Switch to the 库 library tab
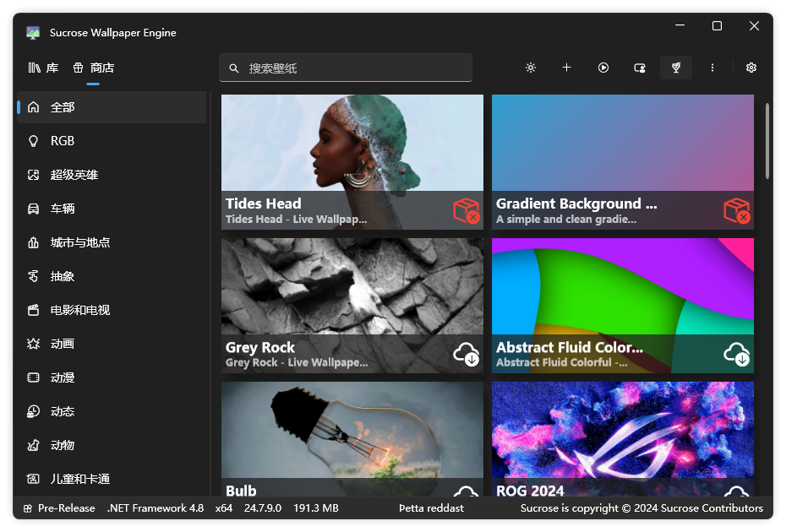This screenshot has height=532, width=786. pyautogui.click(x=44, y=68)
